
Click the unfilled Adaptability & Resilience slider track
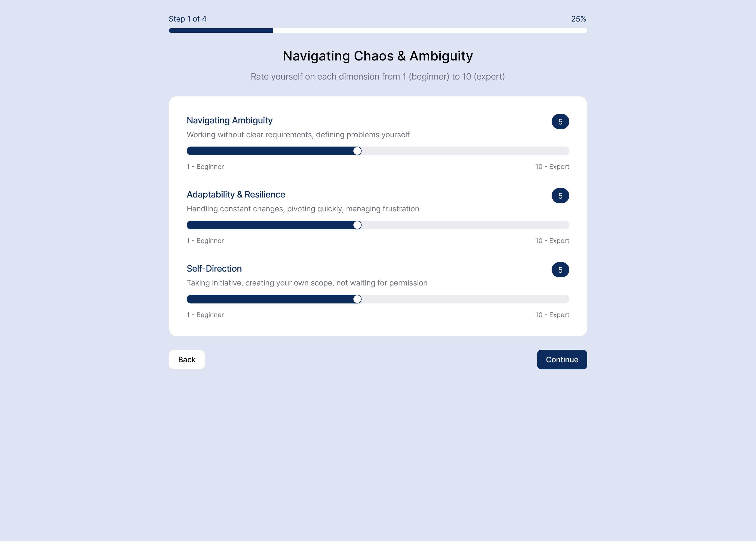[x=465, y=225]
